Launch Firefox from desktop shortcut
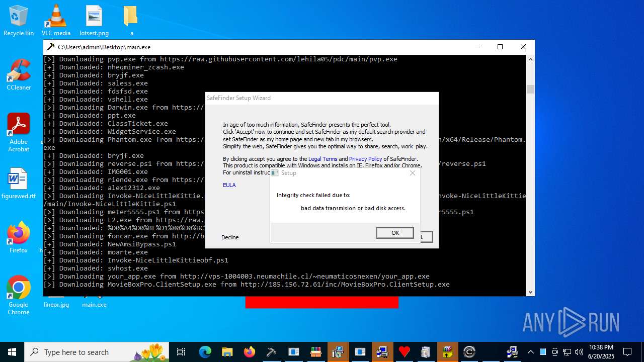The width and height of the screenshot is (644, 362). [x=19, y=237]
